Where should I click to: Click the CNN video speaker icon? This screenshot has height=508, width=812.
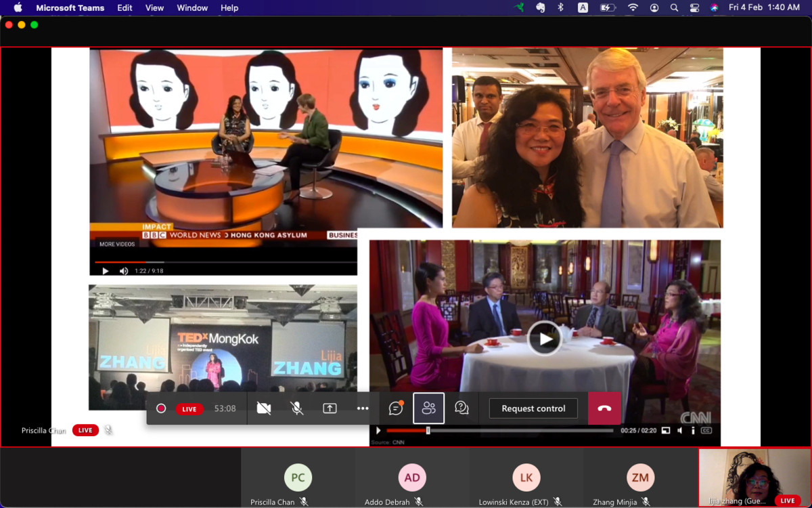[680, 430]
